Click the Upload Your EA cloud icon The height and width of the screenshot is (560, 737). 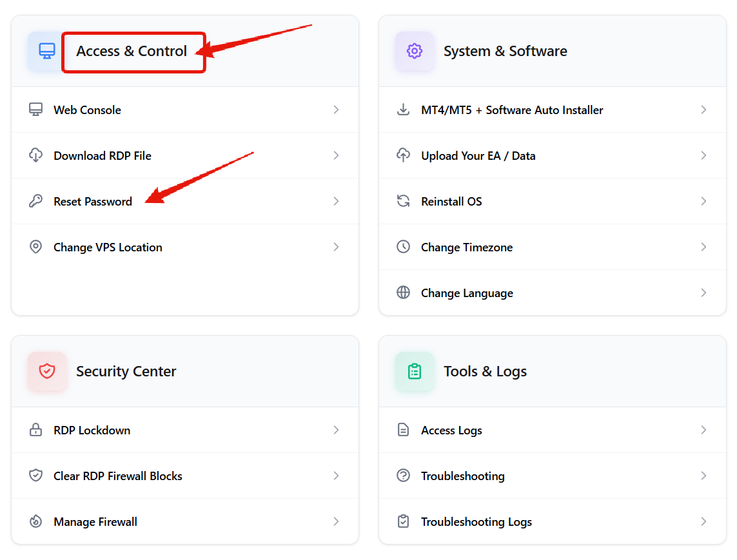(x=403, y=155)
